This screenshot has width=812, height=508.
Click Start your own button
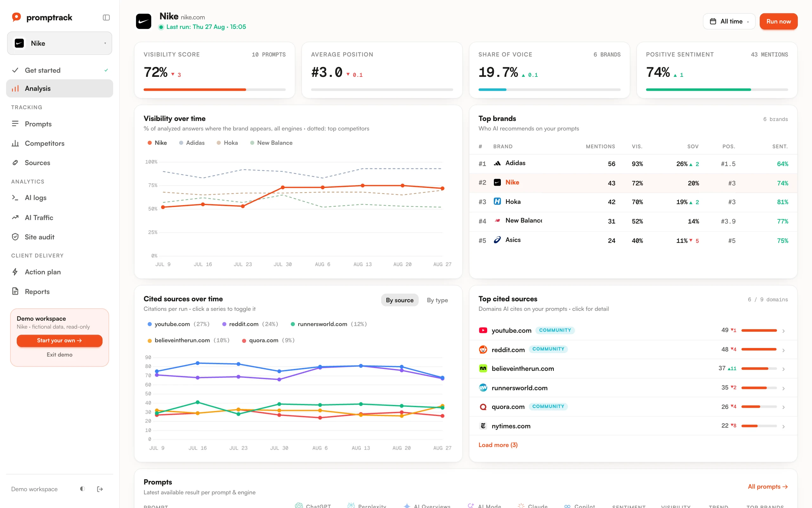click(x=59, y=340)
